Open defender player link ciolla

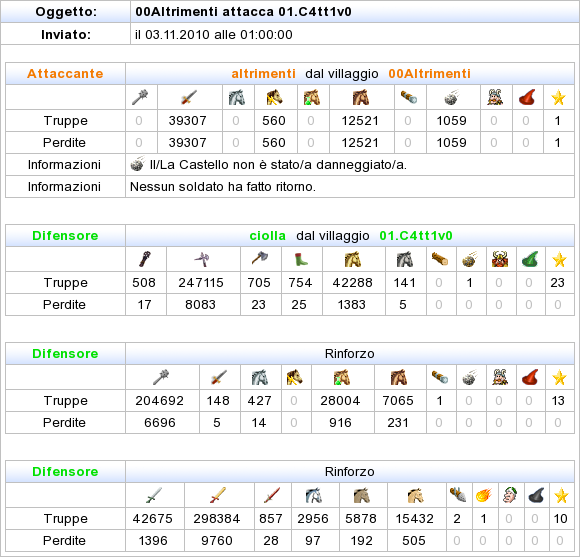coord(267,236)
